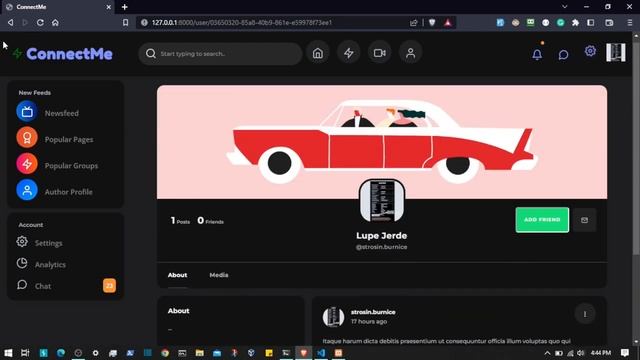640x360 pixels.
Task: Show hidden system tray icons
Action: click(x=547, y=353)
